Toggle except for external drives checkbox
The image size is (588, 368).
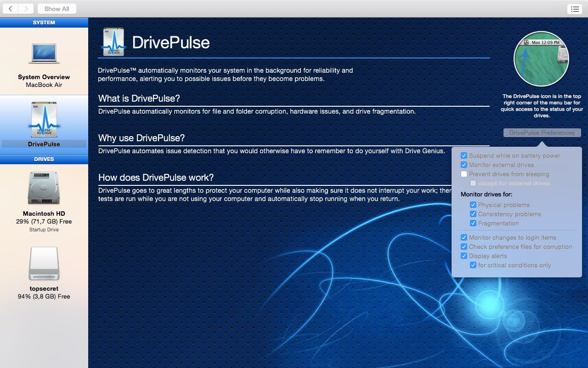tap(473, 183)
